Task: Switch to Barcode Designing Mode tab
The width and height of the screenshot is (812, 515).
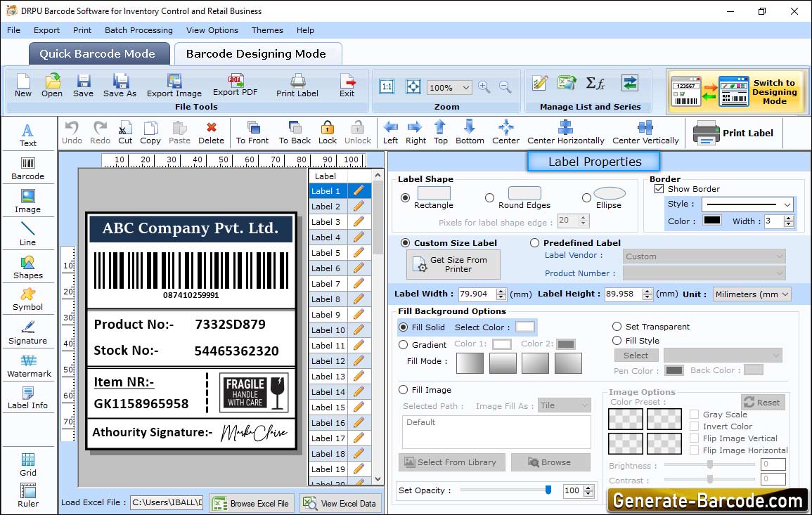Action: (257, 54)
